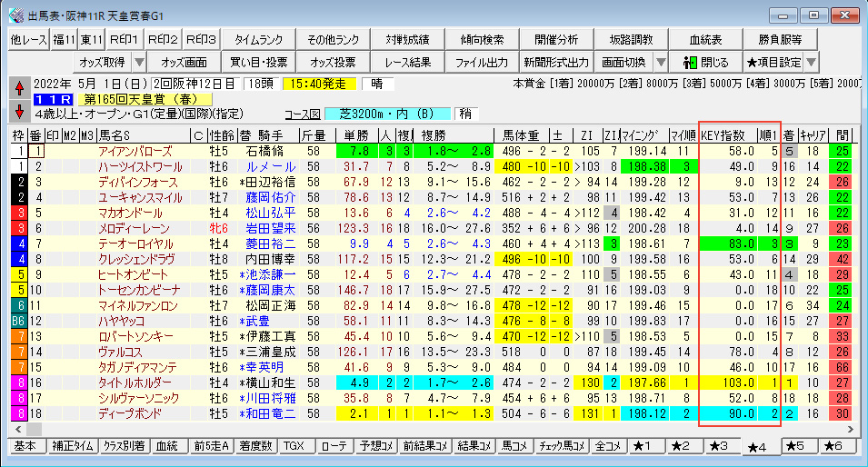Open 傾向検索 view
Viewport: 868px width, 467px height.
[482, 40]
